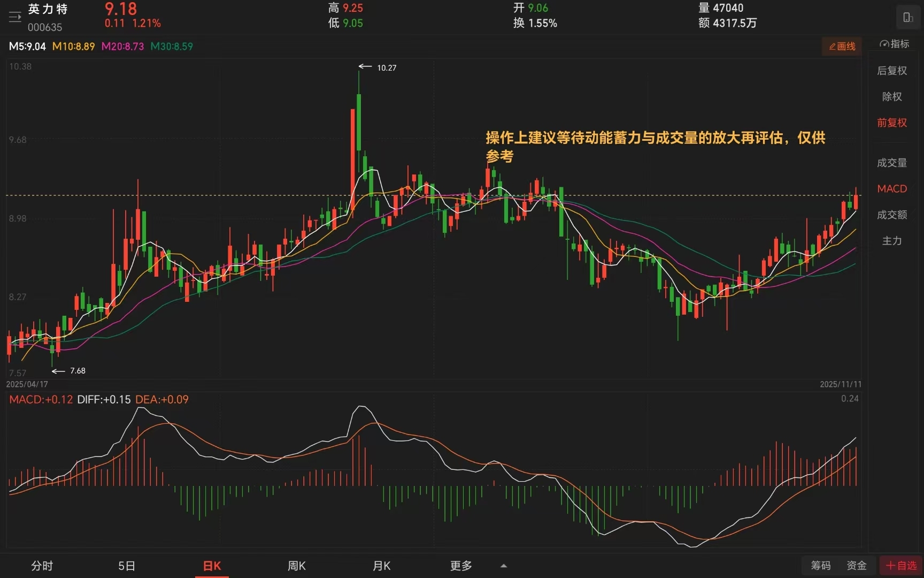Switch sub-chart to MACD indicator

pyautogui.click(x=892, y=189)
